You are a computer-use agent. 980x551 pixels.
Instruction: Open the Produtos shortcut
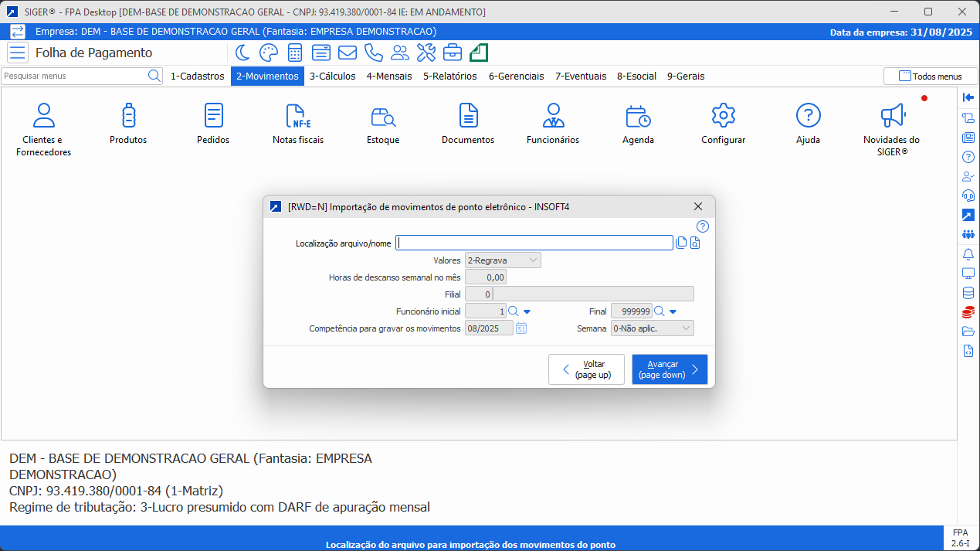(x=128, y=124)
